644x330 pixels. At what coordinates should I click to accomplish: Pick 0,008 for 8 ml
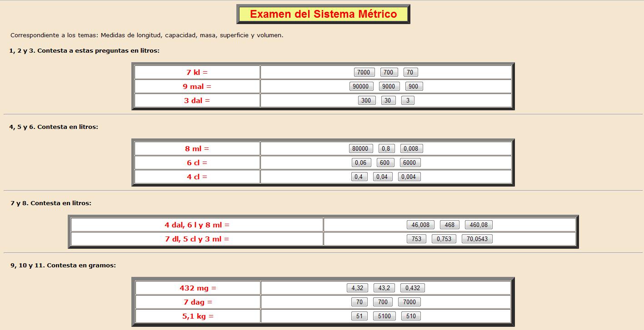coord(411,148)
